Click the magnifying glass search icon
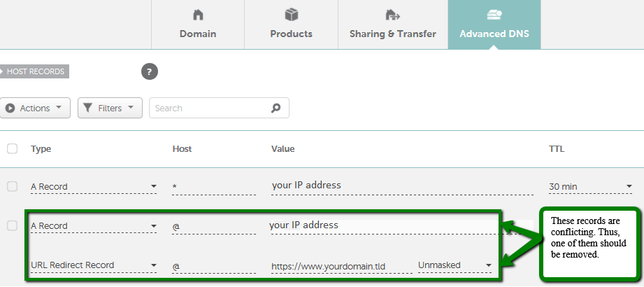 [276, 108]
